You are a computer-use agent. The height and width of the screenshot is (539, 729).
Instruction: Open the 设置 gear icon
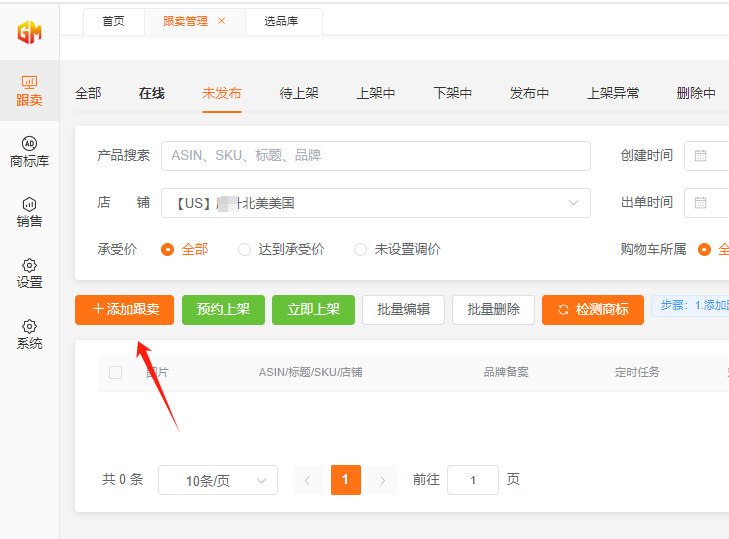29,265
